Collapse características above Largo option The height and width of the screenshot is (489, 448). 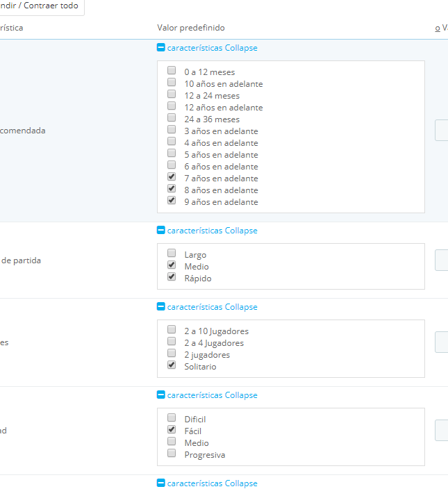tap(212, 231)
